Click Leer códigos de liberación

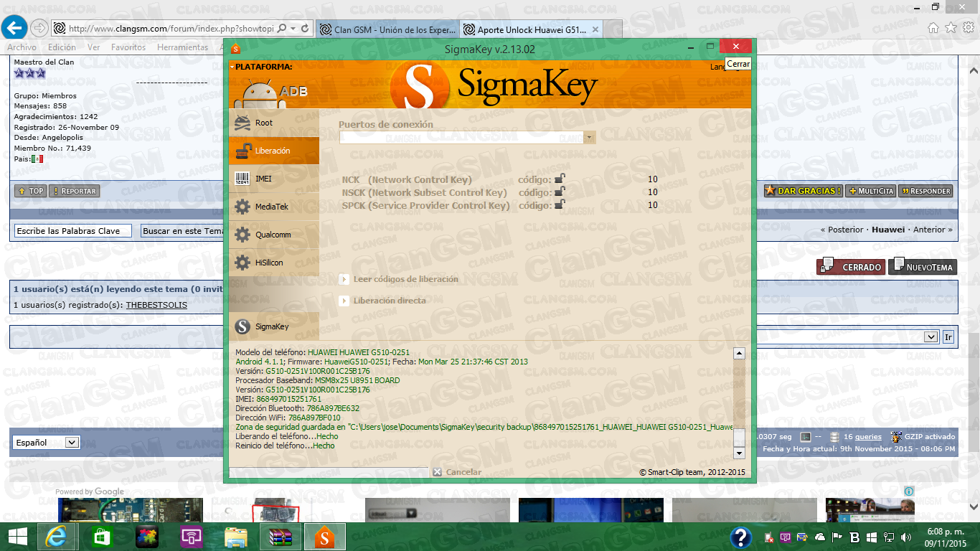click(x=405, y=279)
